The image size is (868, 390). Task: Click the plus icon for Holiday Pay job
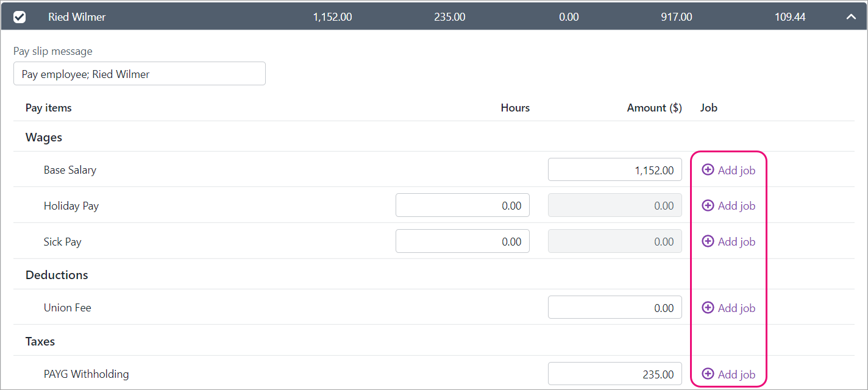708,206
